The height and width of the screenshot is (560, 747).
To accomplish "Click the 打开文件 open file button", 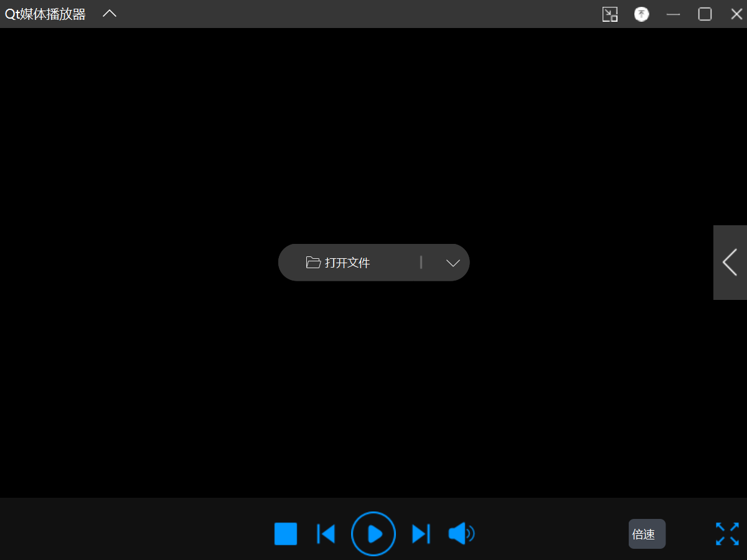I will point(338,263).
